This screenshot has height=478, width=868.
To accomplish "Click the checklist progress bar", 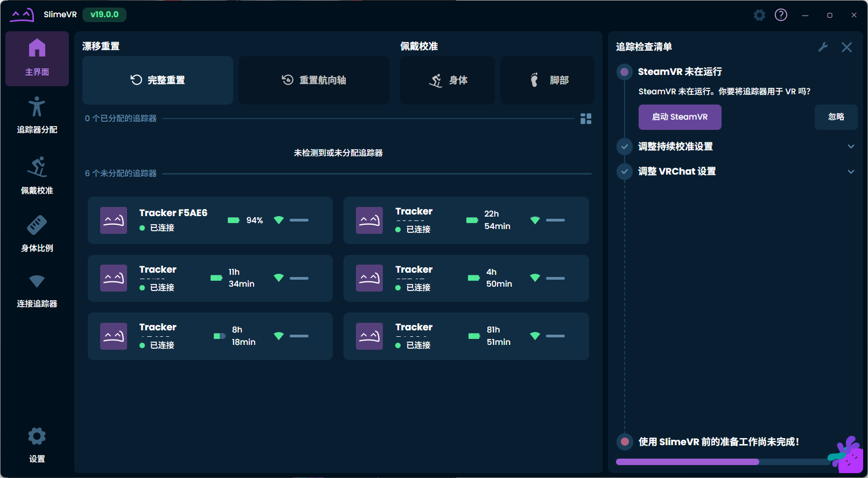I will pyautogui.click(x=724, y=462).
